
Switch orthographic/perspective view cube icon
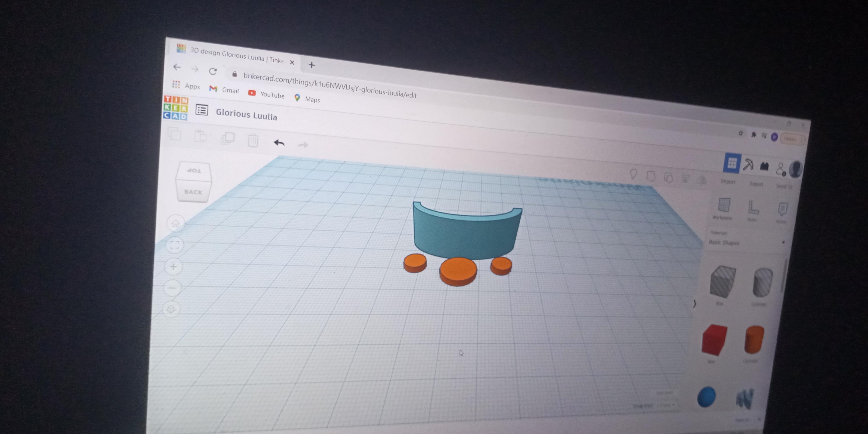(171, 309)
